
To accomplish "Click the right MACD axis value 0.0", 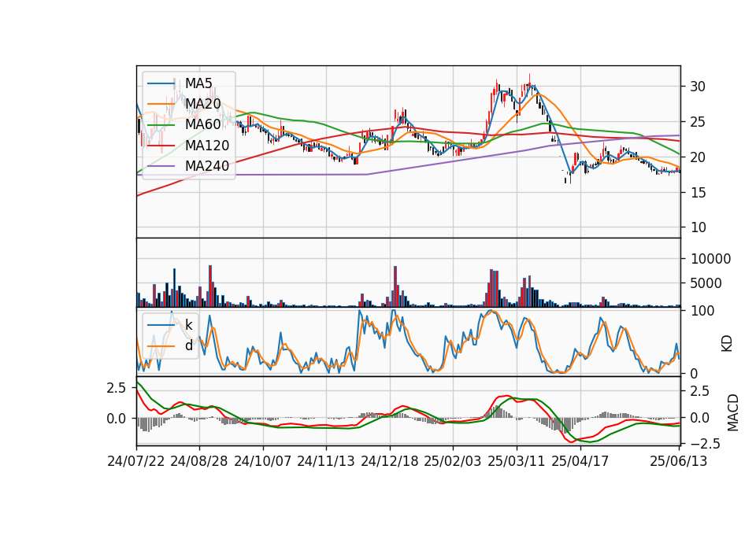I will click(700, 417).
